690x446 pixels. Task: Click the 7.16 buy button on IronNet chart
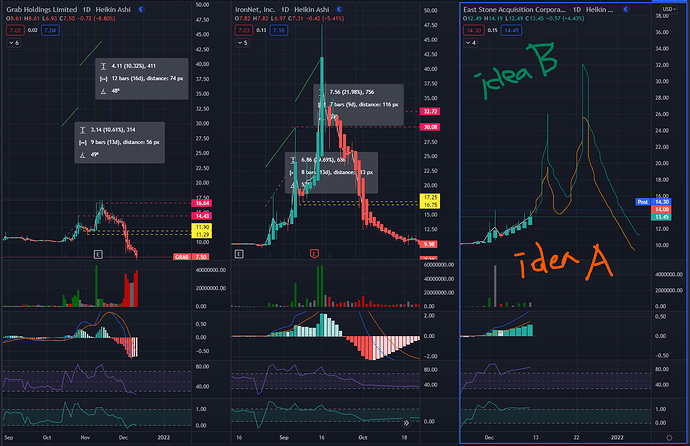[x=279, y=30]
